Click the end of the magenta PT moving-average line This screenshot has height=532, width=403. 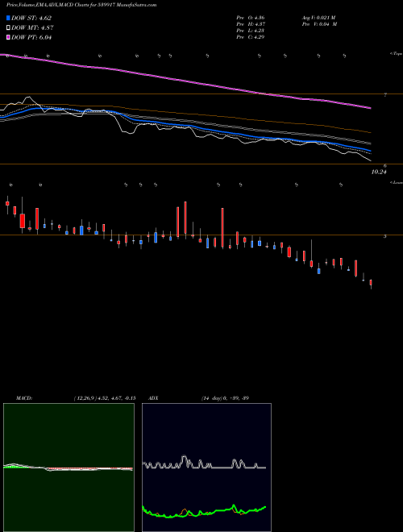[x=370, y=108]
